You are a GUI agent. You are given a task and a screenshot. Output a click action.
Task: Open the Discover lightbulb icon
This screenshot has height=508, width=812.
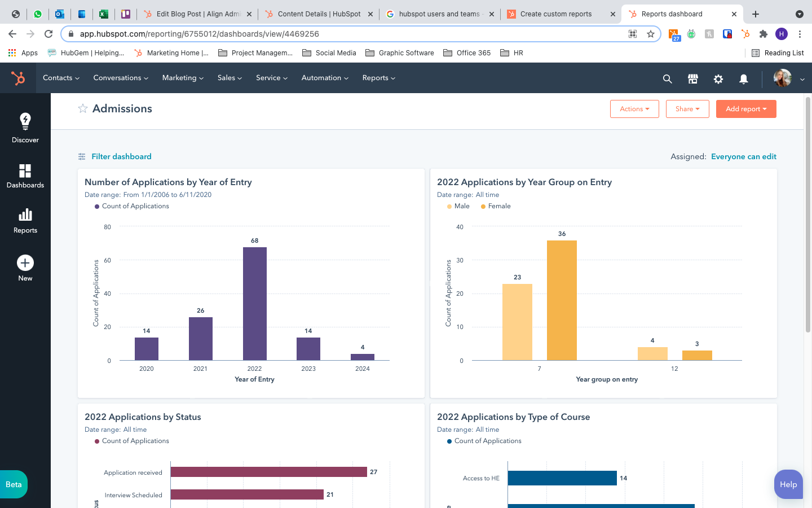click(25, 121)
